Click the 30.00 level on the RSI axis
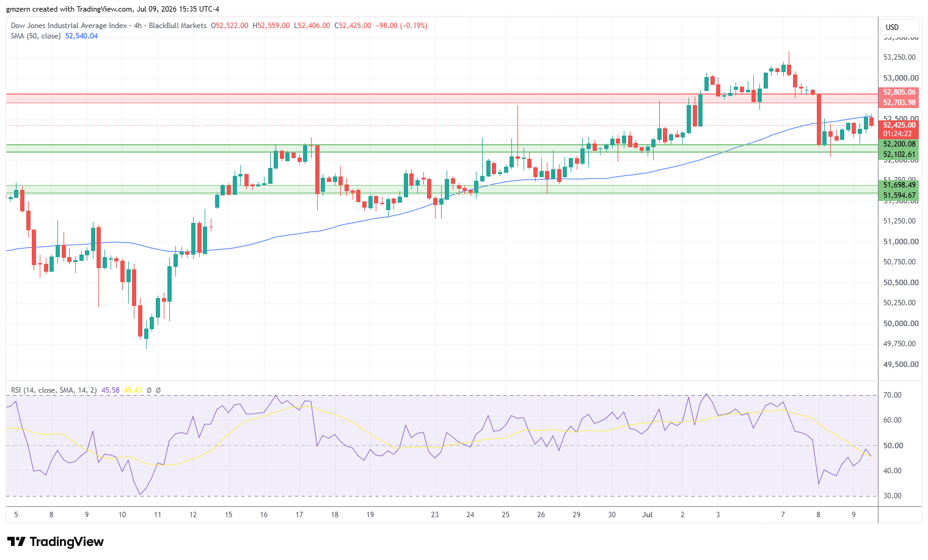The image size is (928, 560). (893, 496)
